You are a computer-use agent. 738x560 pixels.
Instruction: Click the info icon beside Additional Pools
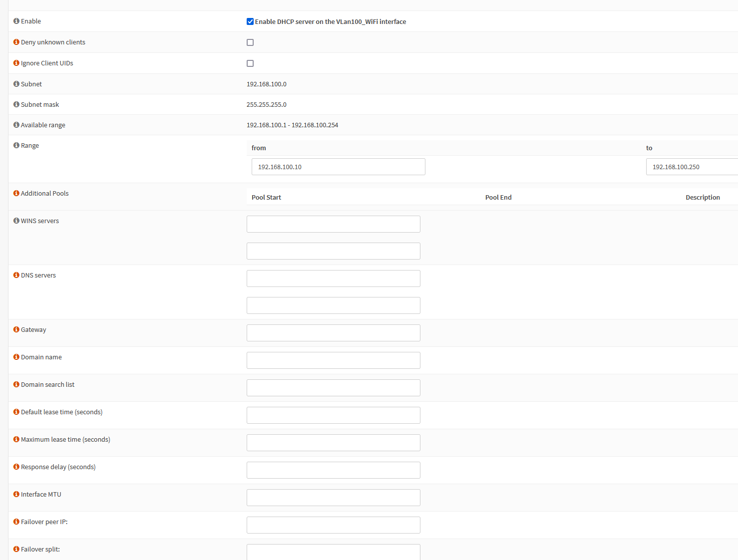coord(16,193)
